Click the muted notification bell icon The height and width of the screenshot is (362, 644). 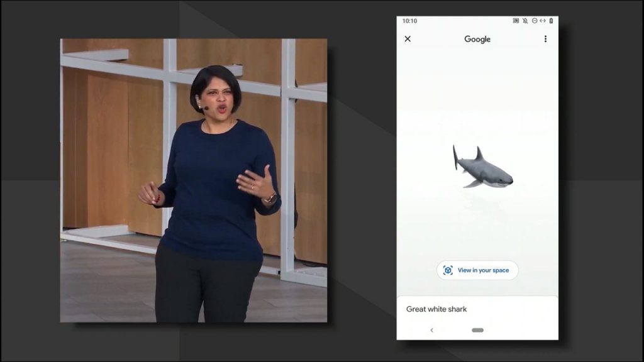tap(525, 21)
